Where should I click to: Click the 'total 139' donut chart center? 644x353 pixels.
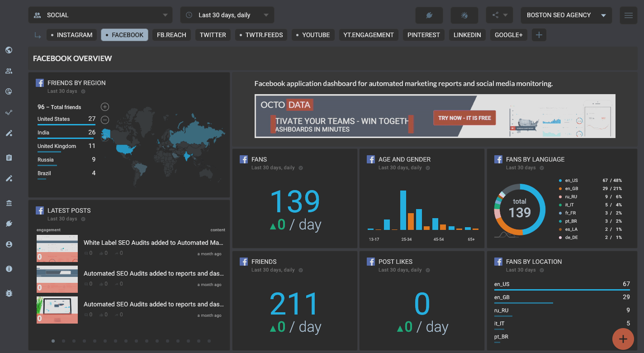[520, 209]
